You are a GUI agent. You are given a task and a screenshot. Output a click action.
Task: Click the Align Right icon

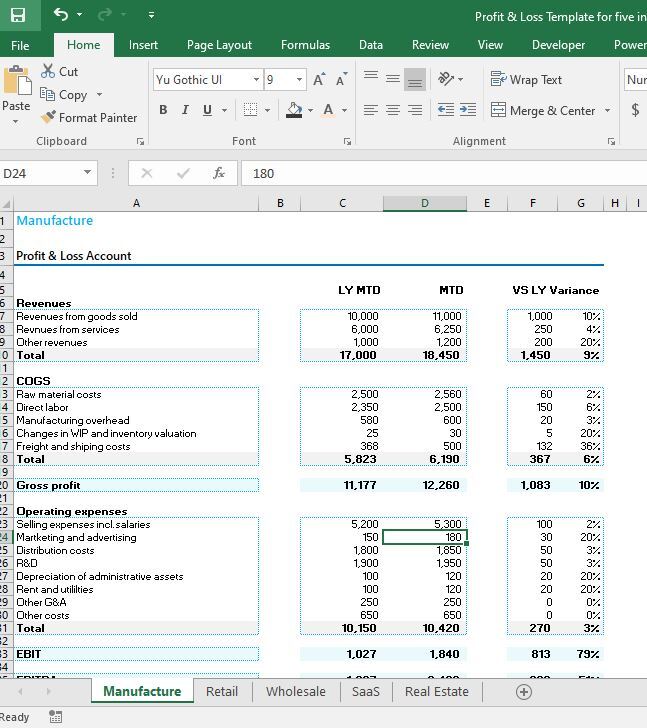(415, 110)
